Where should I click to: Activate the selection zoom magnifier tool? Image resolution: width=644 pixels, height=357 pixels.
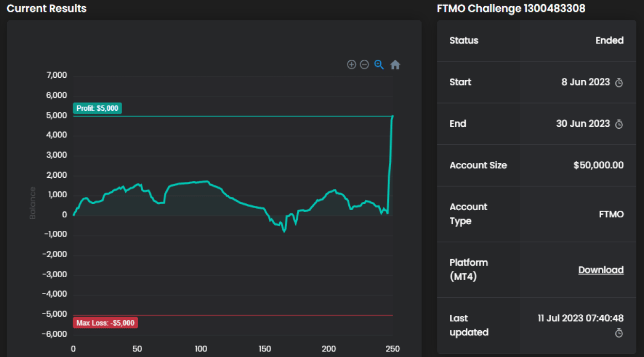[x=379, y=64]
